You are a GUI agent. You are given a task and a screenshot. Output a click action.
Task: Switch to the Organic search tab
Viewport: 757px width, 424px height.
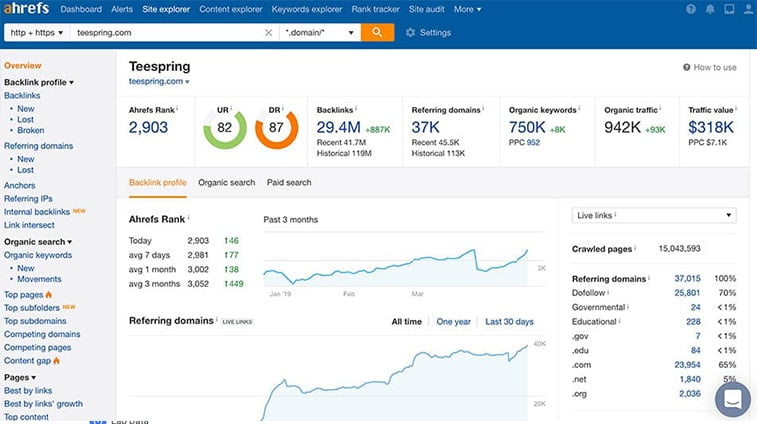pos(226,183)
